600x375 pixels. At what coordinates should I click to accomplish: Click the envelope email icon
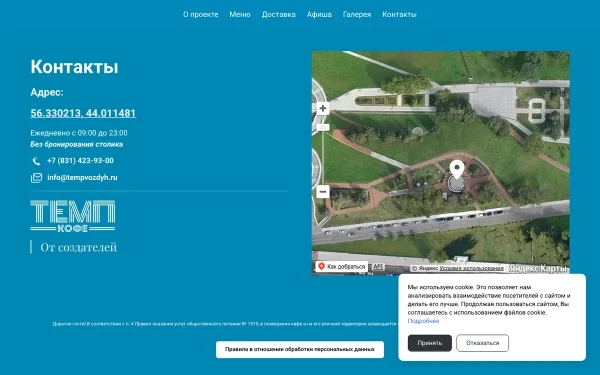pyautogui.click(x=36, y=178)
